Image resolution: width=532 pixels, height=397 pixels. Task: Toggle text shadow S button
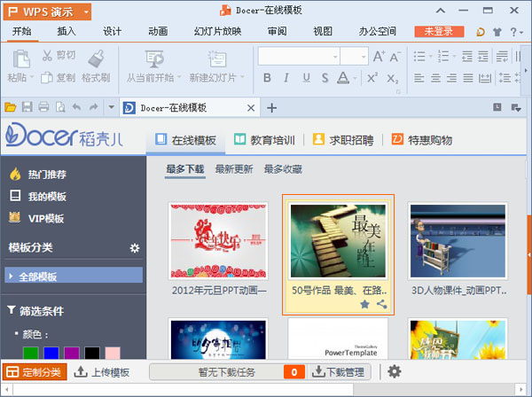325,78
